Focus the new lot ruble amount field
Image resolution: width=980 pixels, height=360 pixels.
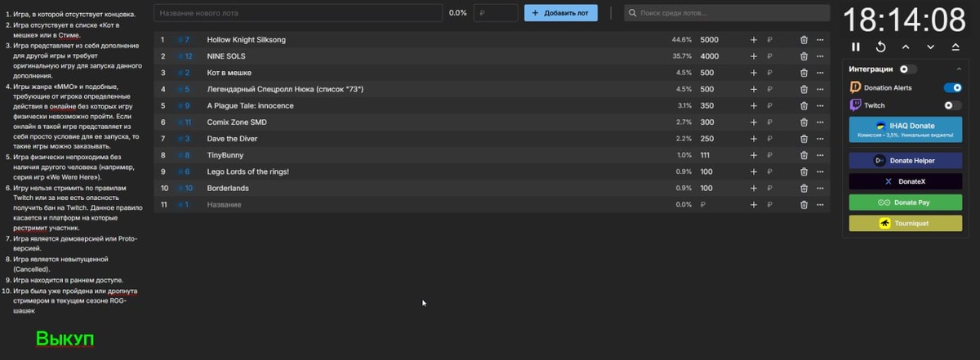[496, 13]
